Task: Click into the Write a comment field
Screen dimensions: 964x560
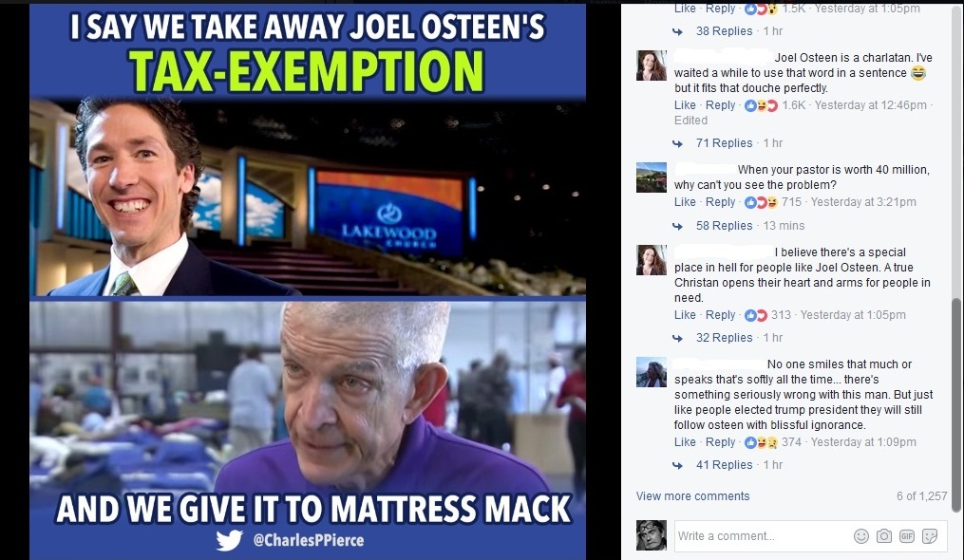Action: tap(763, 536)
